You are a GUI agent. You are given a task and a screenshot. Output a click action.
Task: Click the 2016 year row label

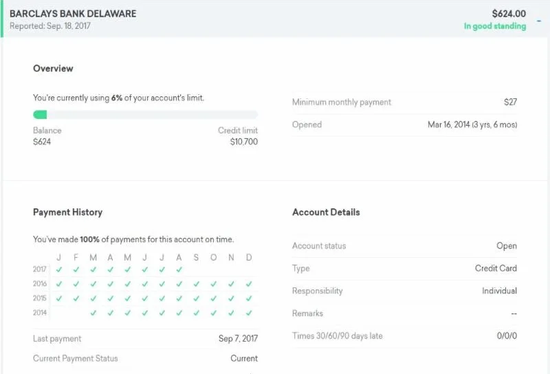coord(40,283)
